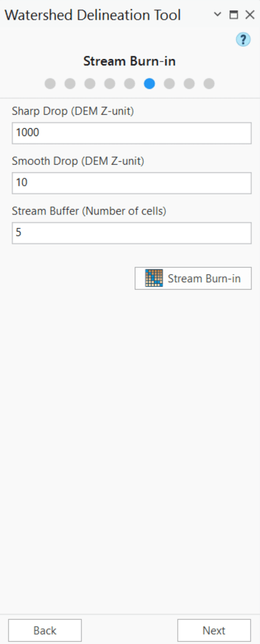This screenshot has width=260, height=644.
Task: Return to the previous step with Back
Action: (x=45, y=630)
